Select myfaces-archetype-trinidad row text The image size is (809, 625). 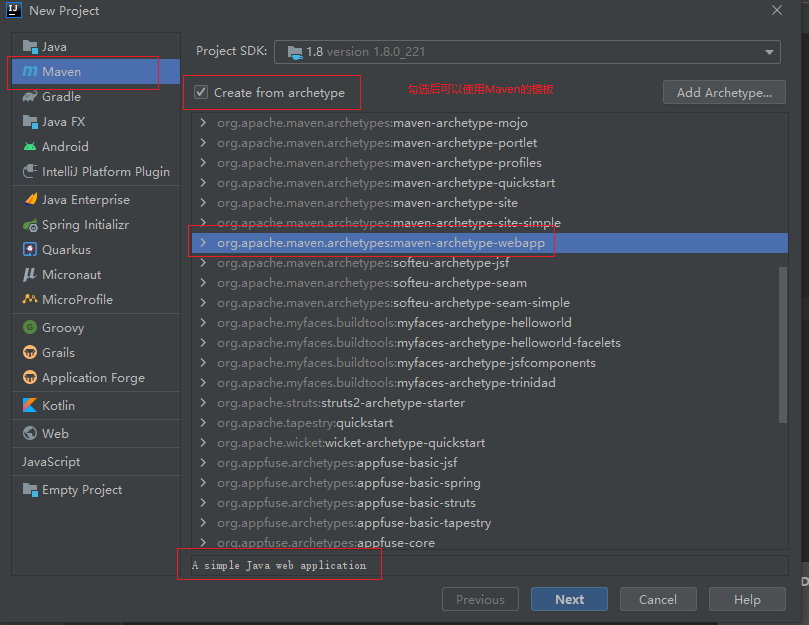click(386, 382)
